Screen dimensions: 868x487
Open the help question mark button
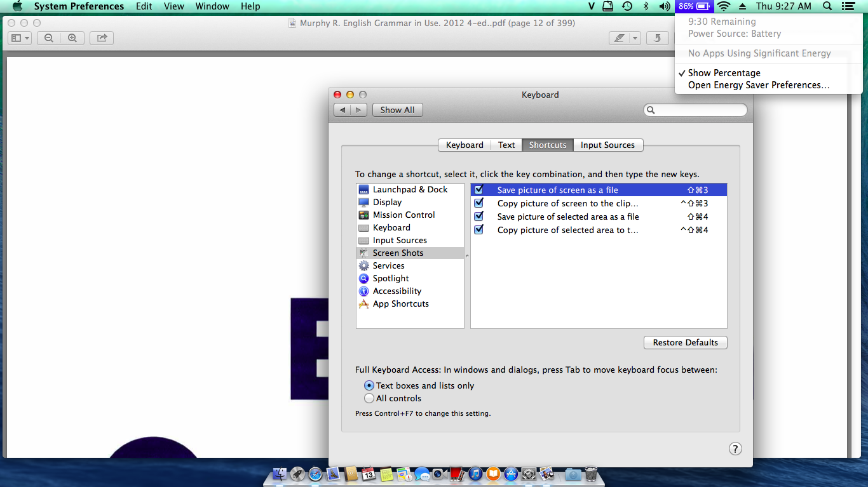pos(735,449)
